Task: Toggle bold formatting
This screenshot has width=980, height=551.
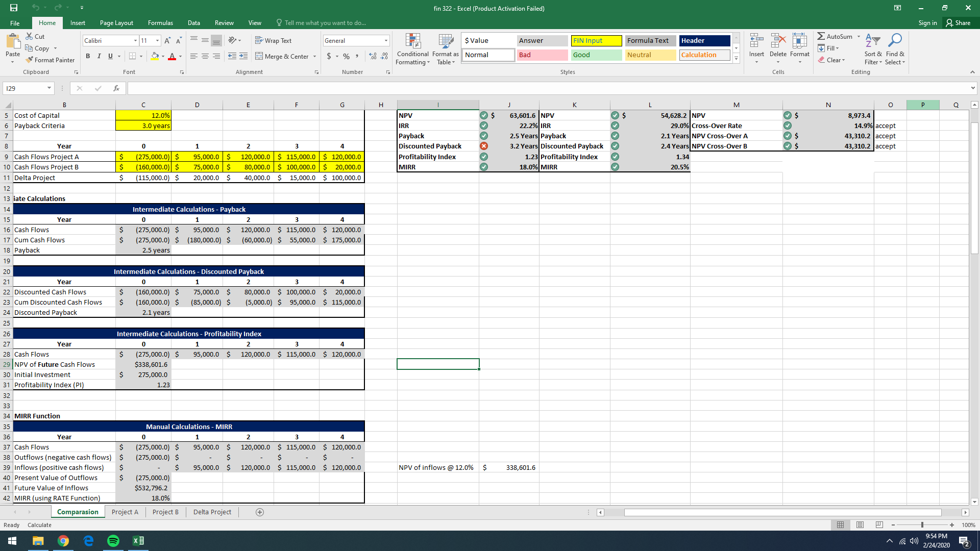Action: click(88, 56)
